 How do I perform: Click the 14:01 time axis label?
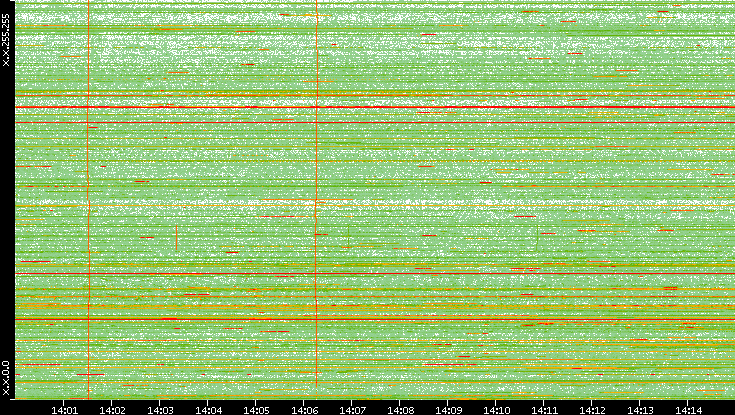click(x=64, y=410)
